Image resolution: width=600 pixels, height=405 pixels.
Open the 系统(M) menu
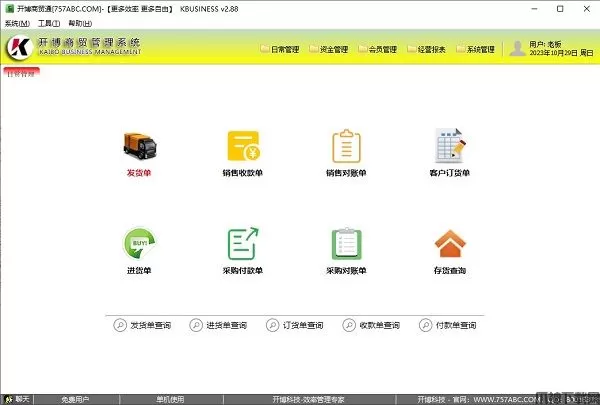17,23
